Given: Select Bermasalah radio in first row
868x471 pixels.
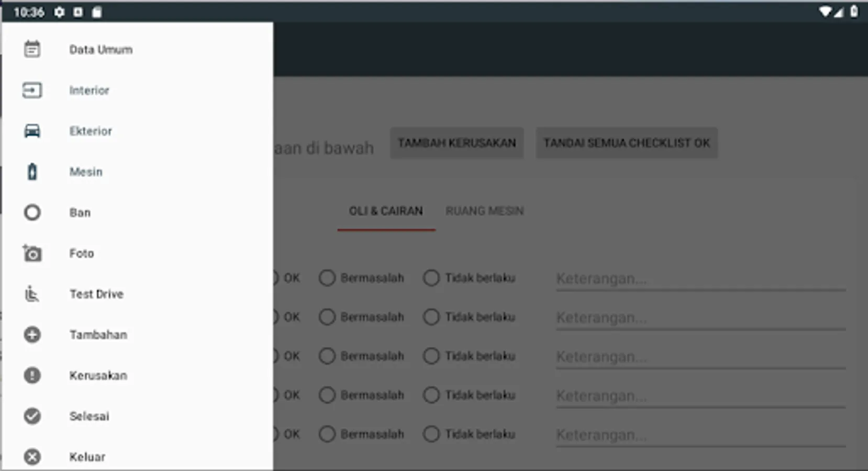Looking at the screenshot, I should [x=327, y=278].
